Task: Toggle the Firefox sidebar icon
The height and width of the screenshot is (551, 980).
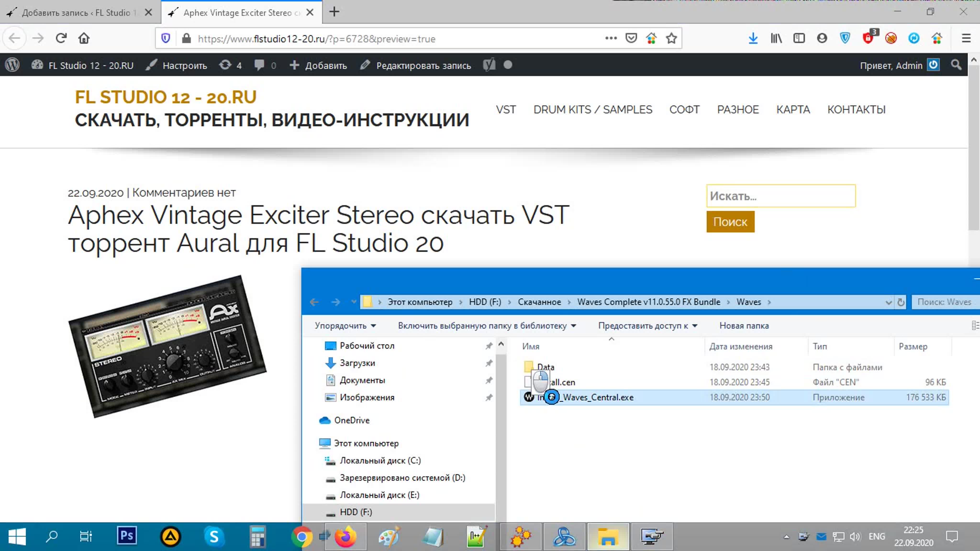Action: click(x=799, y=38)
